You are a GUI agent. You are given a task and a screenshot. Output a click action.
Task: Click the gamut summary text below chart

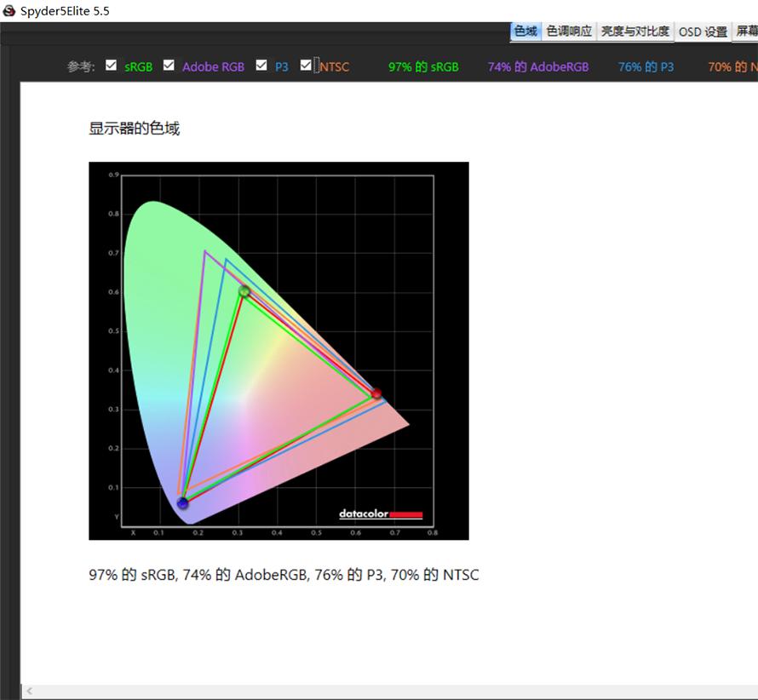[284, 575]
